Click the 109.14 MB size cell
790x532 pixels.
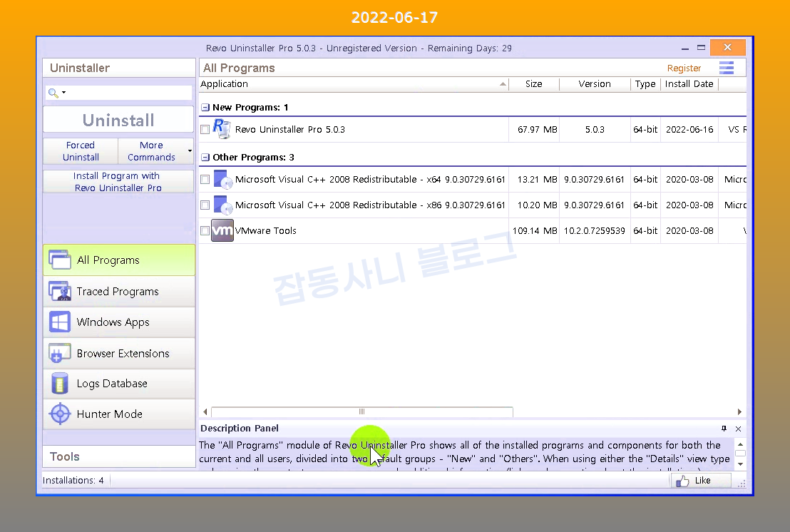point(535,231)
